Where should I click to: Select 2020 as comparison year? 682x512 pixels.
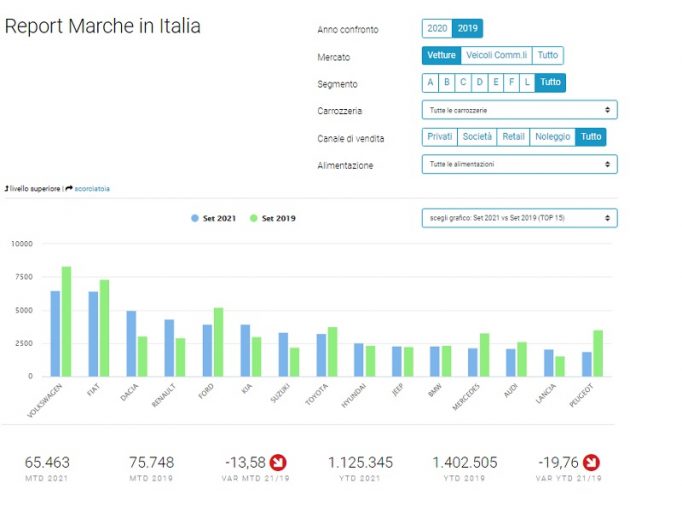pos(437,29)
